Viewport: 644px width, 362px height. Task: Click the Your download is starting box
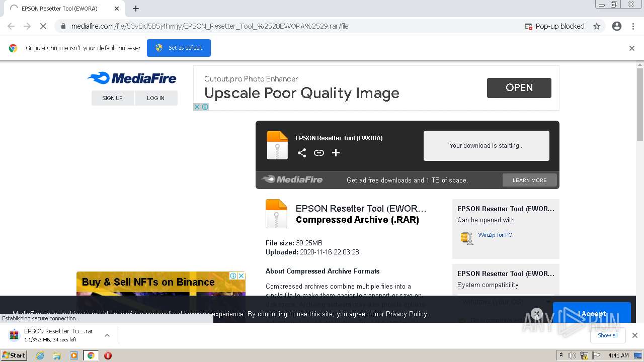pyautogui.click(x=487, y=146)
